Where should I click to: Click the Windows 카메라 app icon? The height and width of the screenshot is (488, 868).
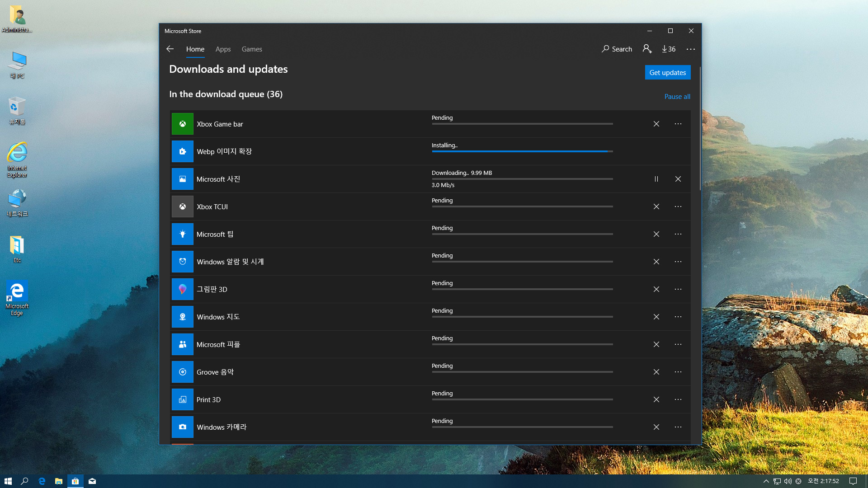click(x=182, y=427)
